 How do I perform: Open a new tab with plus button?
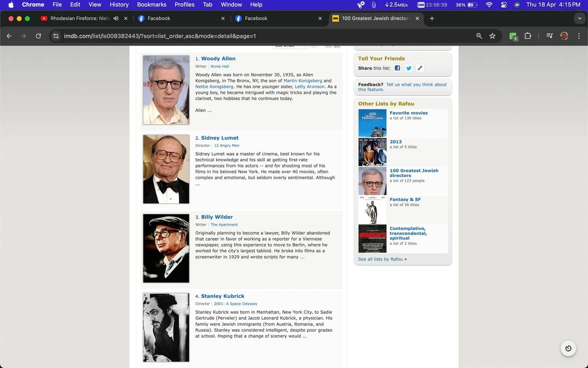[x=432, y=18]
